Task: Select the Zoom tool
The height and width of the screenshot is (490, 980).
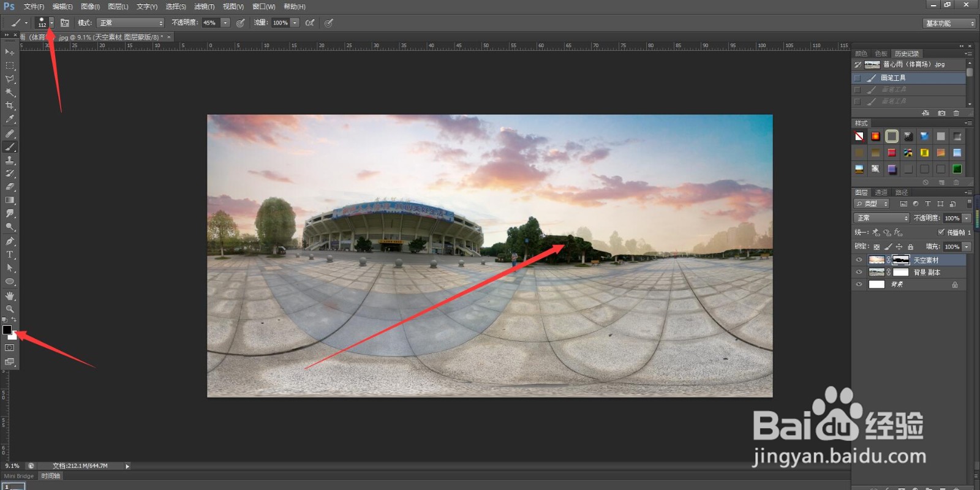Action: [9, 309]
